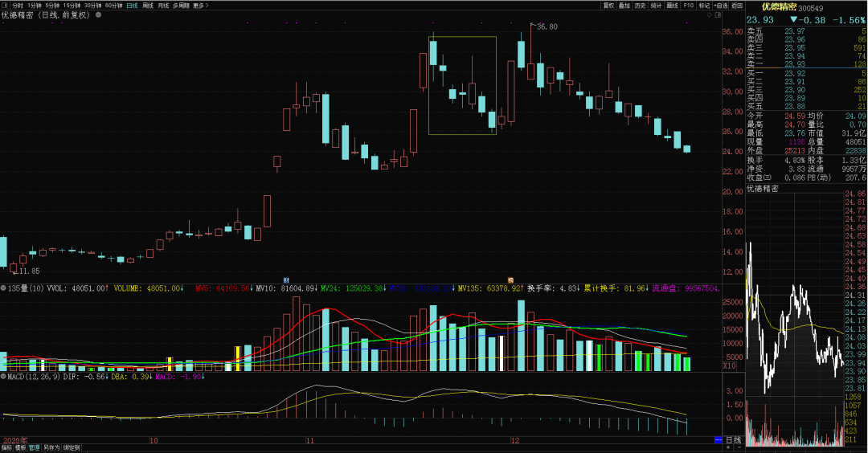Screen dimensions: 868x453
Task: Click the 管理 tab at bottom
Action: [35, 448]
